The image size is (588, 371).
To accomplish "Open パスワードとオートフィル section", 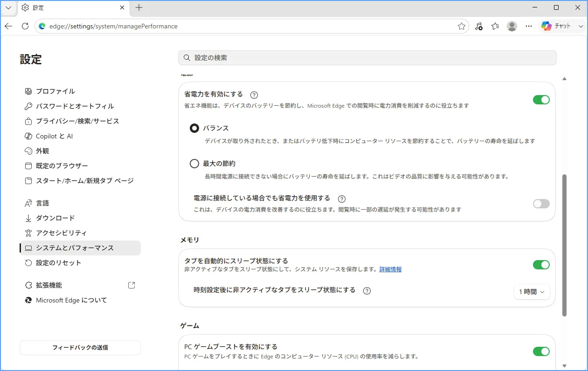I will (x=80, y=106).
